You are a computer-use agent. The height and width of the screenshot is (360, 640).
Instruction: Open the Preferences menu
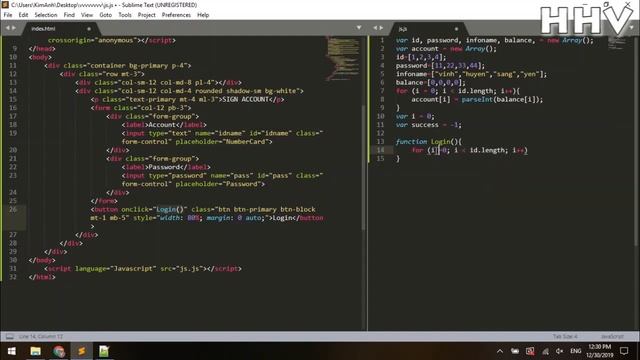(x=176, y=15)
